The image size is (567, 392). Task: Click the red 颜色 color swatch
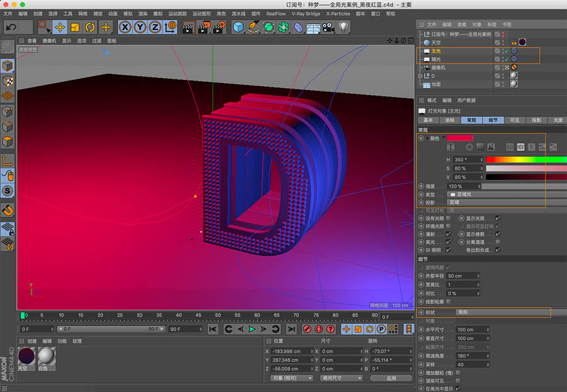click(x=459, y=138)
